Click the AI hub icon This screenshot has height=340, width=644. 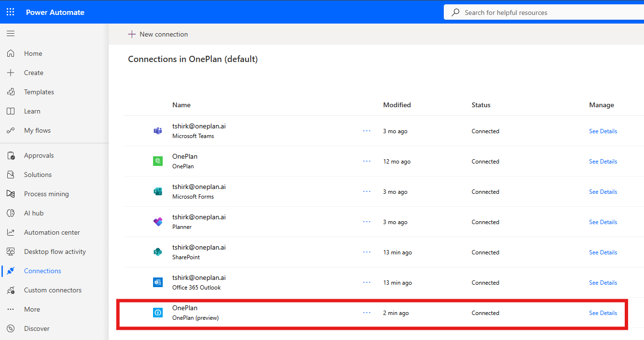pos(11,213)
